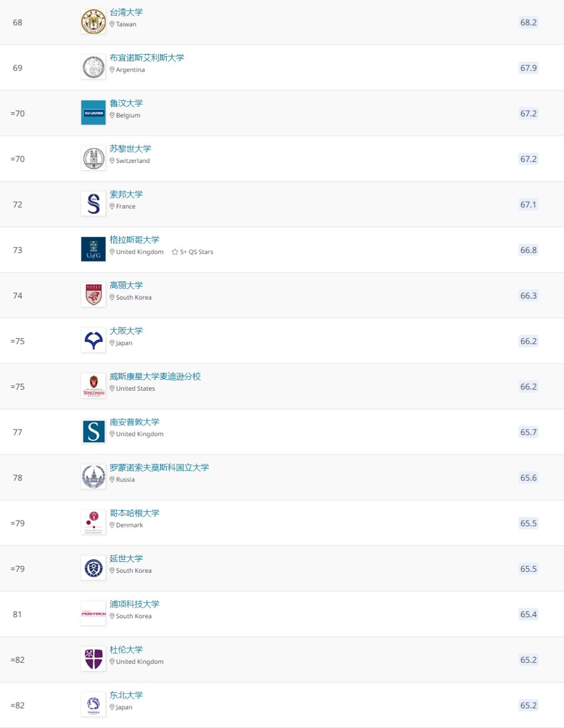Click the POSTECH logo
Viewport: 564px width, 728px height.
93,614
